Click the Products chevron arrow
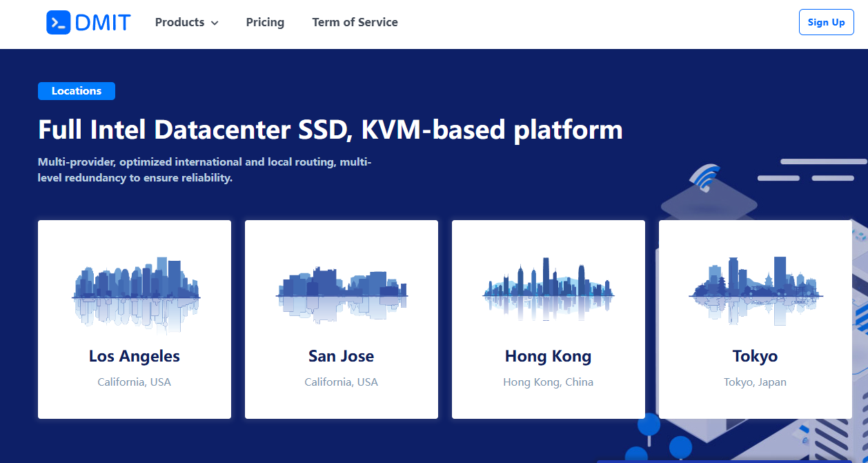Screen dimensions: 868x463 click(215, 23)
